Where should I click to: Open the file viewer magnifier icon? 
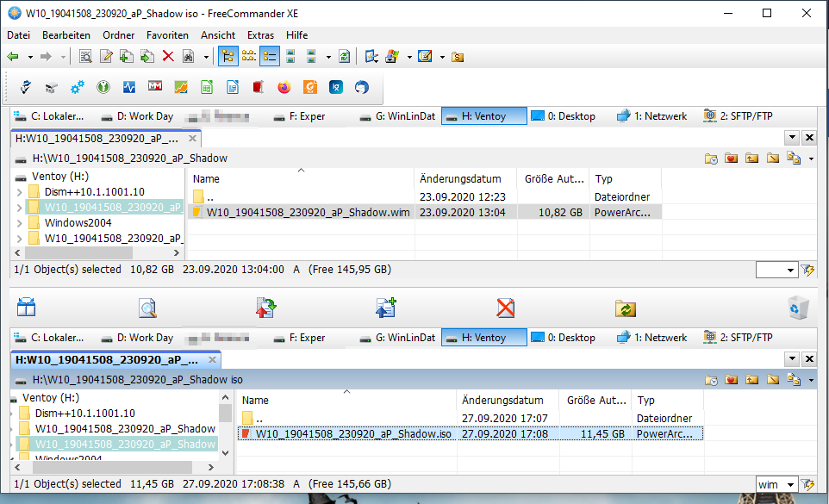tap(85, 57)
